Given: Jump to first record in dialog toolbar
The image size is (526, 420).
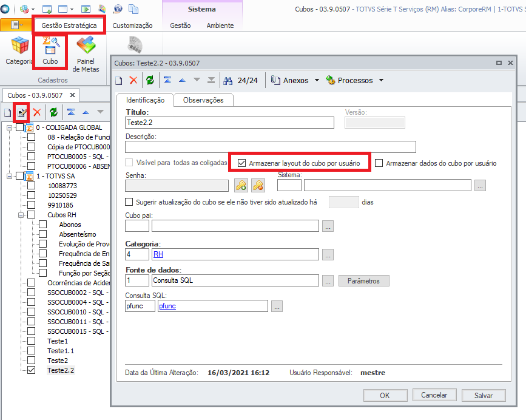Looking at the screenshot, I should (167, 80).
